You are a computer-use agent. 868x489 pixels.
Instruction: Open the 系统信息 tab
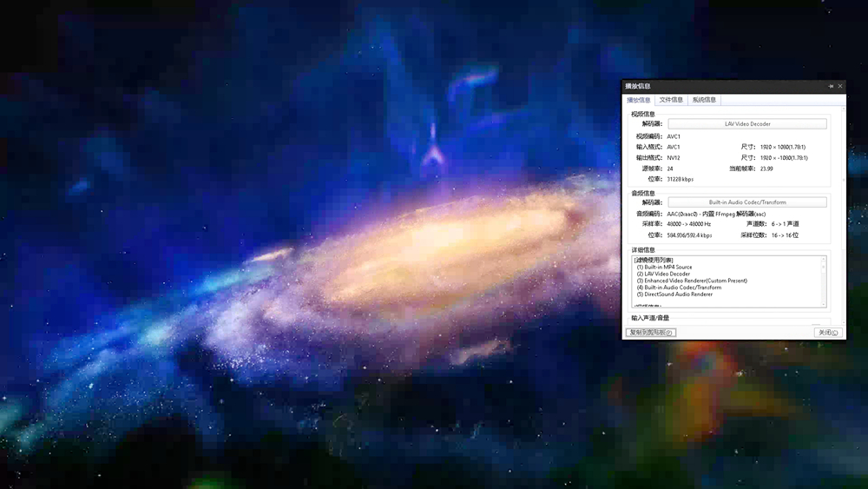click(704, 100)
